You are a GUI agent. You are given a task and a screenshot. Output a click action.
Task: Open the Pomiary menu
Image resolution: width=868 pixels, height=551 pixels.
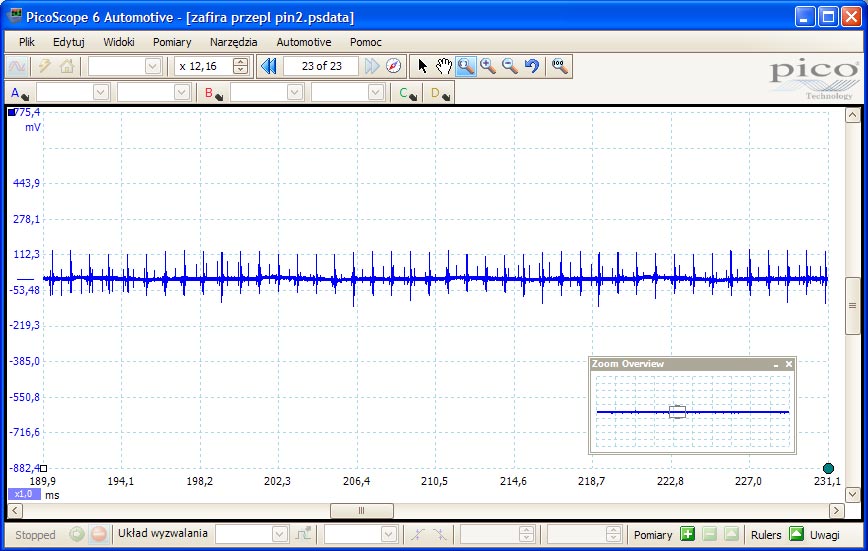pyautogui.click(x=172, y=42)
